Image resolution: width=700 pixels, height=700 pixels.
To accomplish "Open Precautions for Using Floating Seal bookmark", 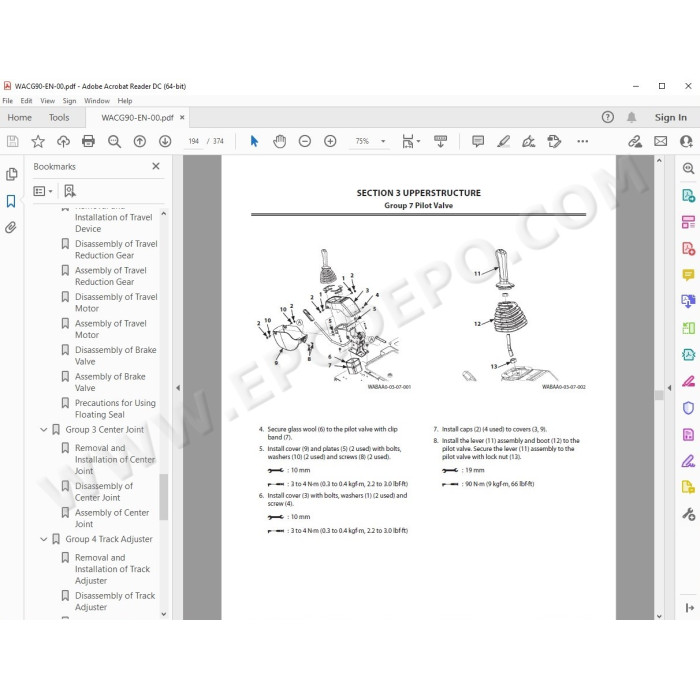I will point(115,408).
